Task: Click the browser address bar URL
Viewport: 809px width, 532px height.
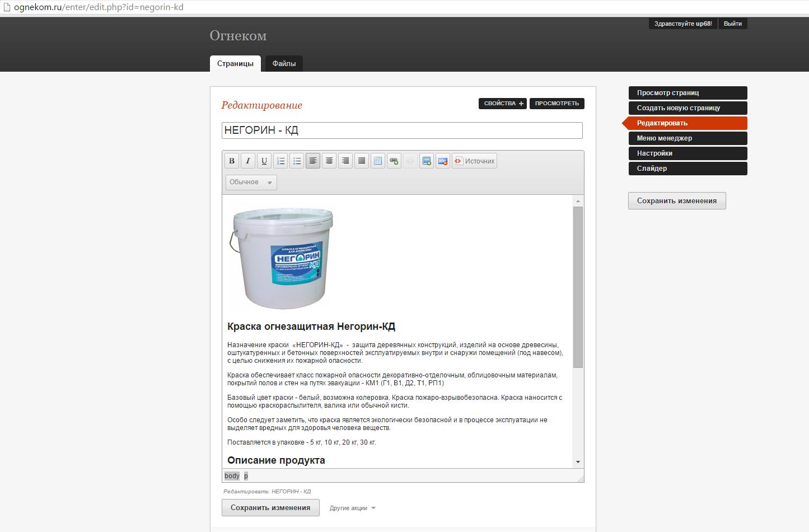Action: pyautogui.click(x=99, y=7)
